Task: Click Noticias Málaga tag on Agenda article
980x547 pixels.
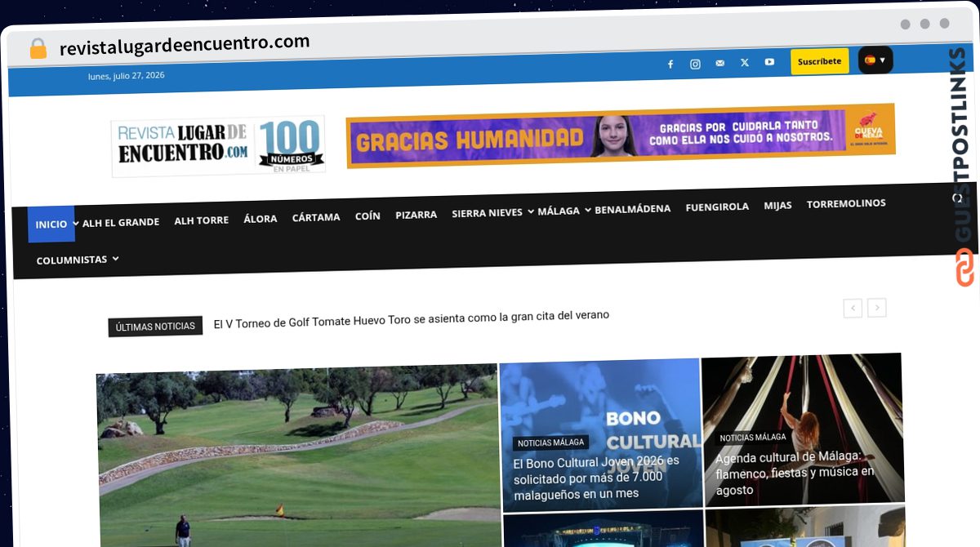Action: tap(753, 438)
